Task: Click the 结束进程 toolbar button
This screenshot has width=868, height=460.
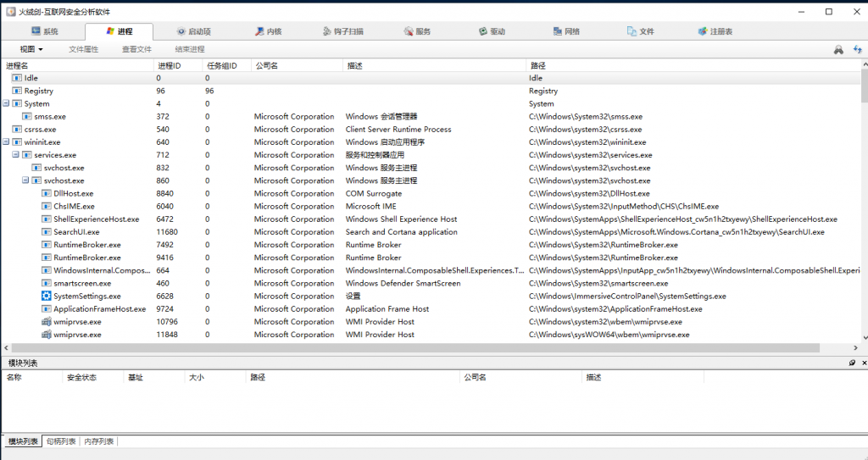Action: pos(190,49)
